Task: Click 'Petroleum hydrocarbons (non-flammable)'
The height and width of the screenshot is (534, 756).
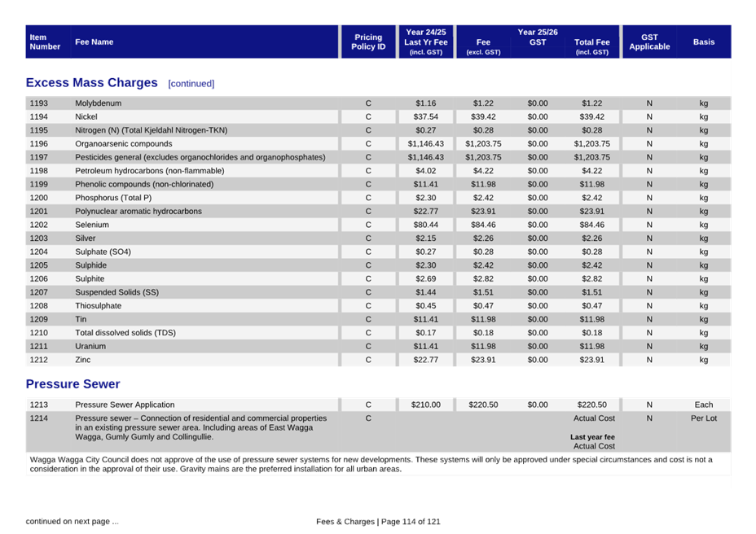Action: pyautogui.click(x=150, y=171)
